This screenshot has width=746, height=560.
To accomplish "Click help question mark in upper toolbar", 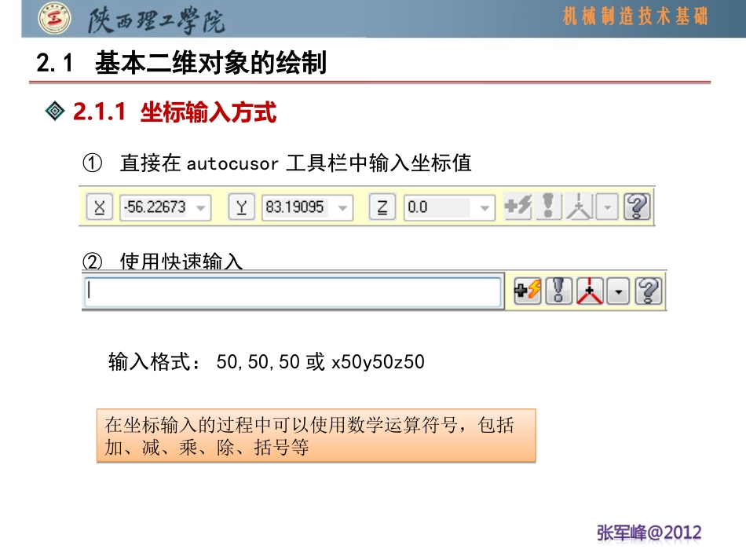I will [x=637, y=207].
